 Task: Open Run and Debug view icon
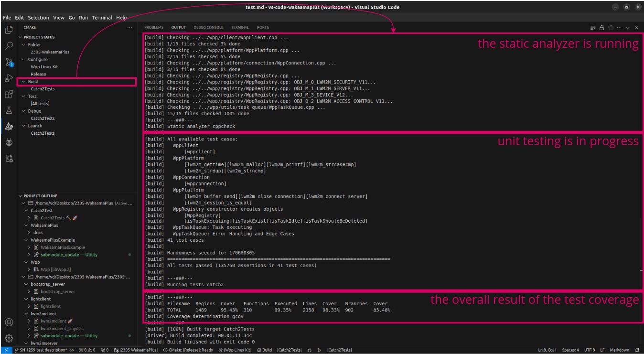point(9,78)
